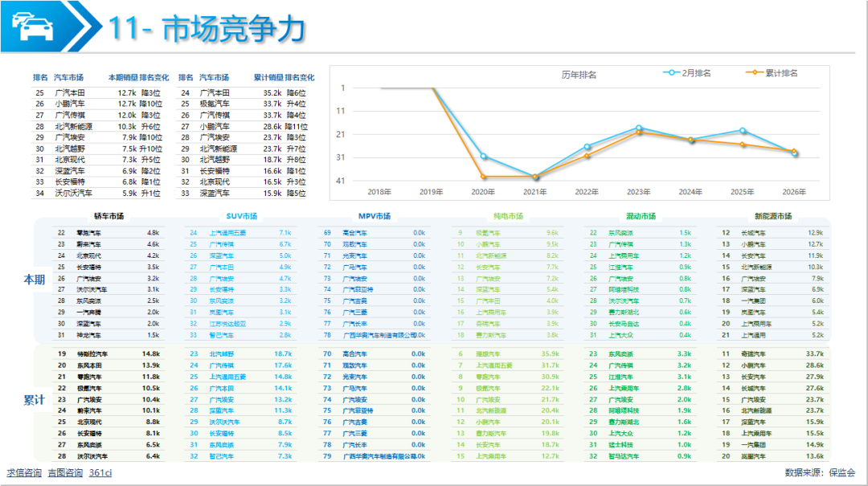Open the 吉图咨询 link
This screenshot has width=868, height=486.
[65, 472]
